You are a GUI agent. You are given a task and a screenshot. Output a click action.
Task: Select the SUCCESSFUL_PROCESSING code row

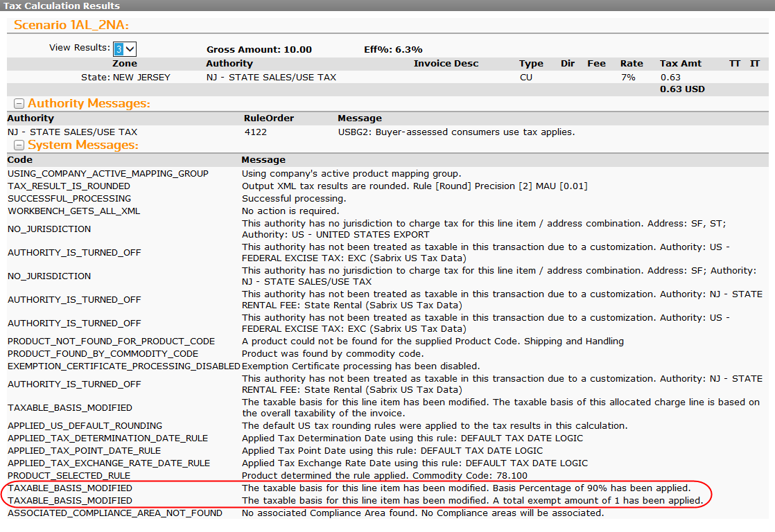click(x=61, y=199)
